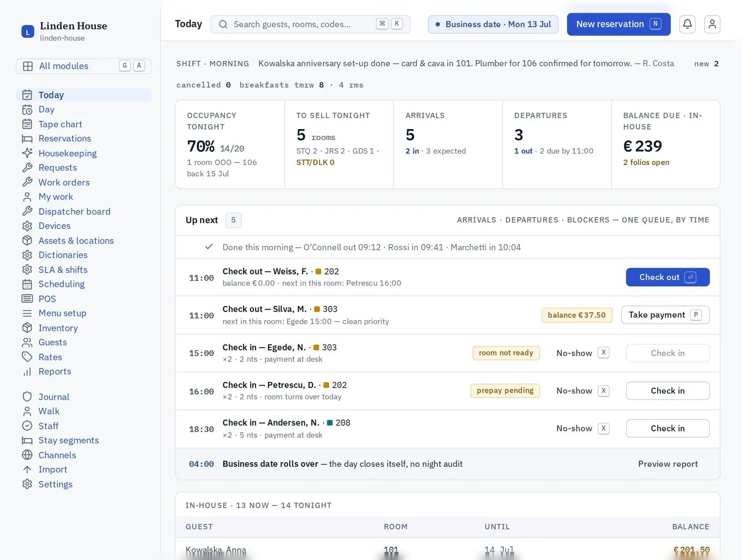Click '1 out' under Departures
742x560 pixels.
click(523, 151)
